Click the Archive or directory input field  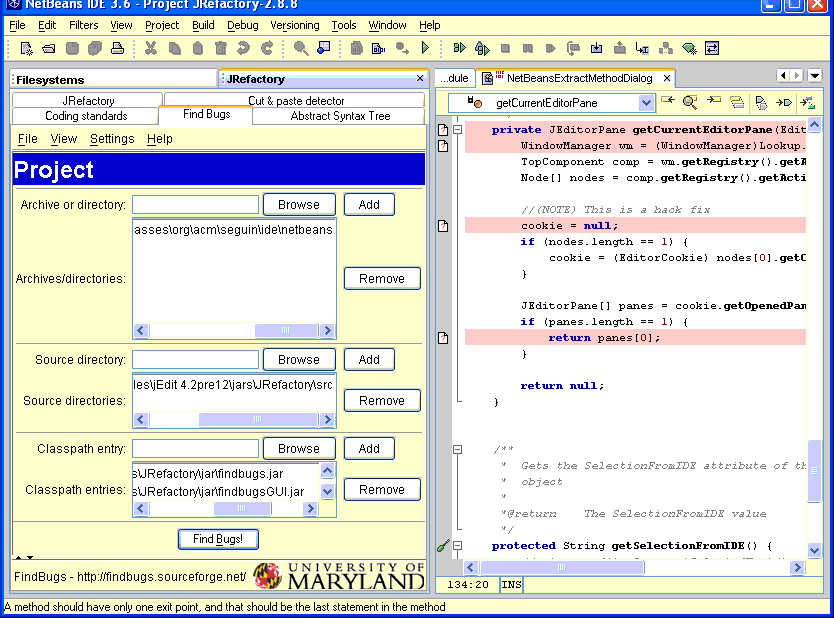[195, 205]
